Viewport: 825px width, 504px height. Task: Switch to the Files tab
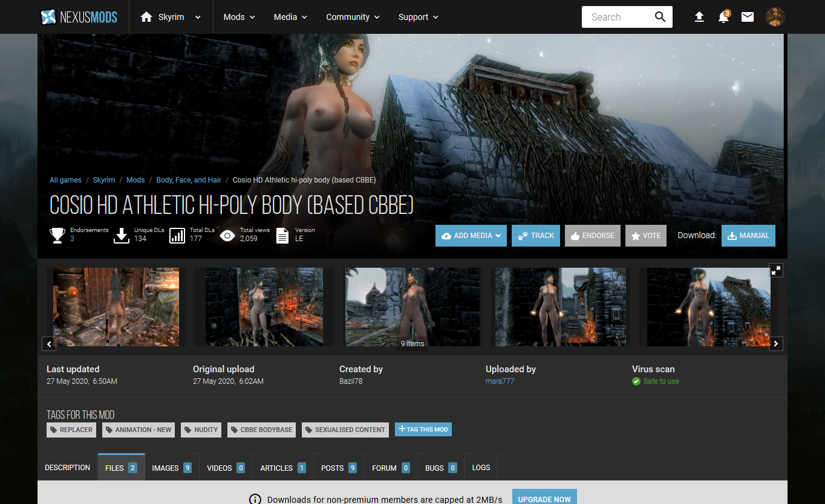[x=121, y=468]
